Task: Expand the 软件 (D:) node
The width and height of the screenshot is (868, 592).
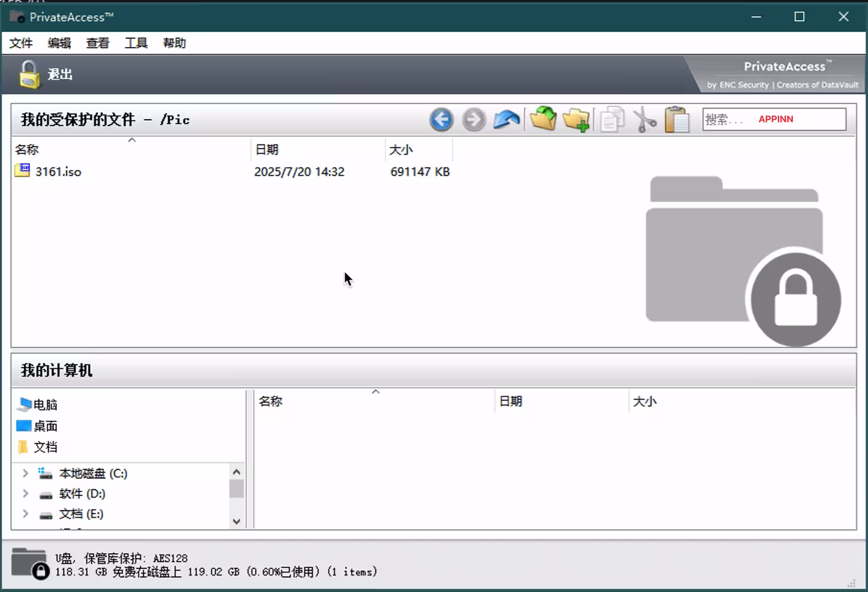Action: coord(25,494)
